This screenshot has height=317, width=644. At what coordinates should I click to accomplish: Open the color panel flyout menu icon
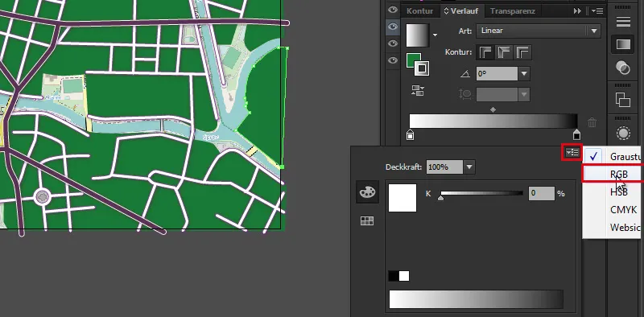(572, 153)
